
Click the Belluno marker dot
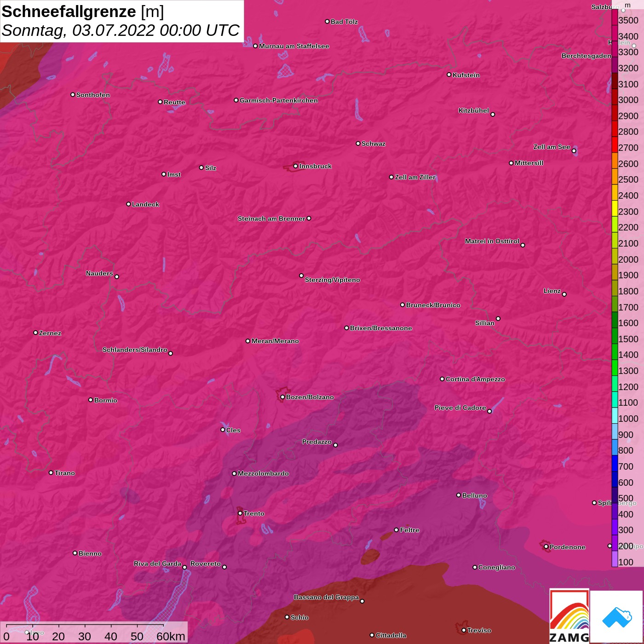point(459,495)
